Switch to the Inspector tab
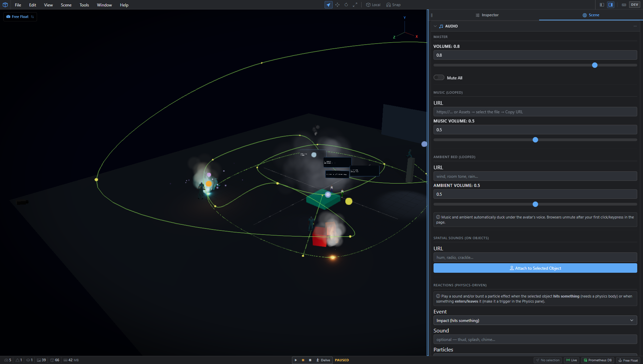This screenshot has height=364, width=643. click(486, 15)
